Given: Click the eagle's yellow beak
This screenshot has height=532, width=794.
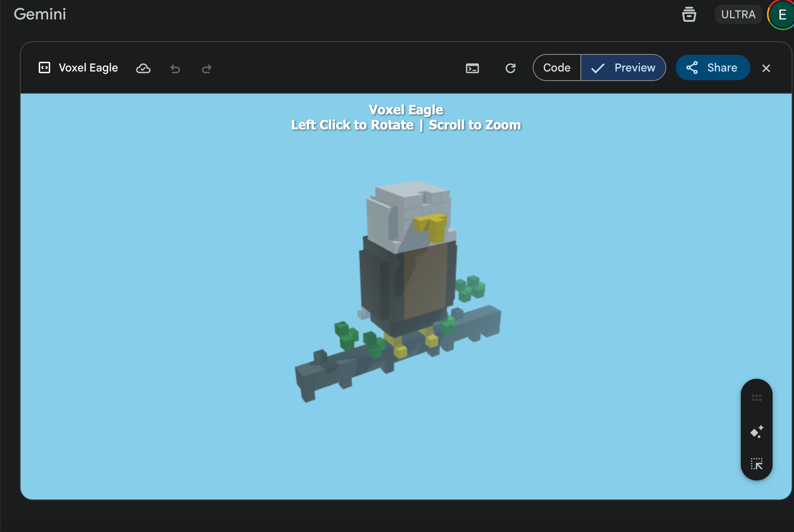Looking at the screenshot, I should [x=432, y=226].
